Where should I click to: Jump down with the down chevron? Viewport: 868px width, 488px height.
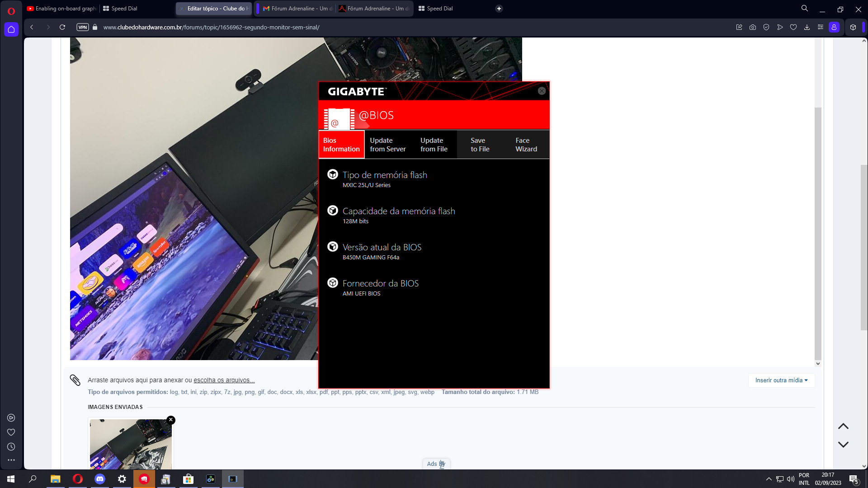tap(843, 445)
